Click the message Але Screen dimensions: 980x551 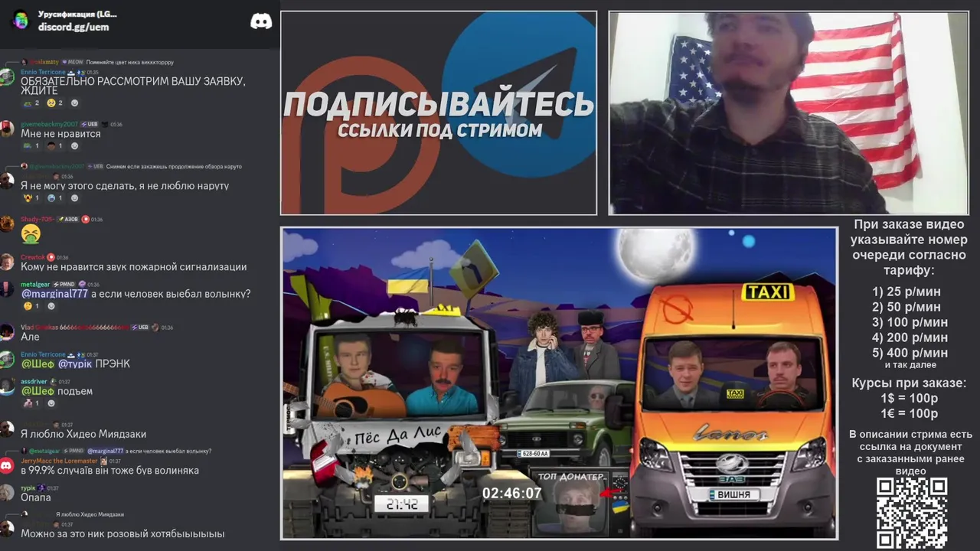click(30, 337)
